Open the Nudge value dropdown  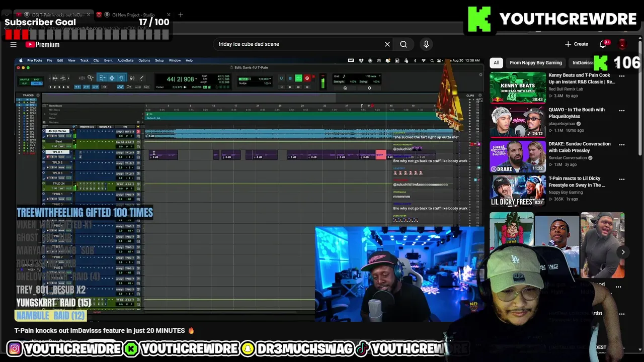pos(270,83)
